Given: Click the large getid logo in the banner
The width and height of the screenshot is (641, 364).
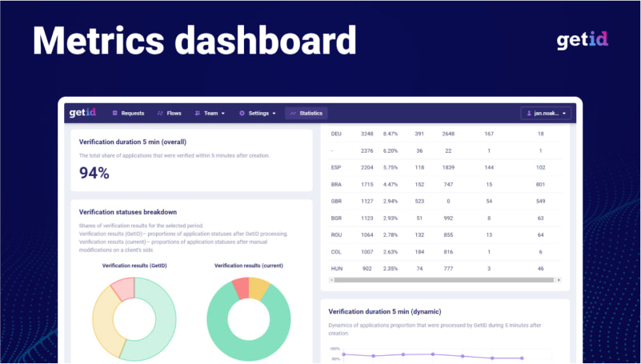Looking at the screenshot, I should pyautogui.click(x=582, y=41).
